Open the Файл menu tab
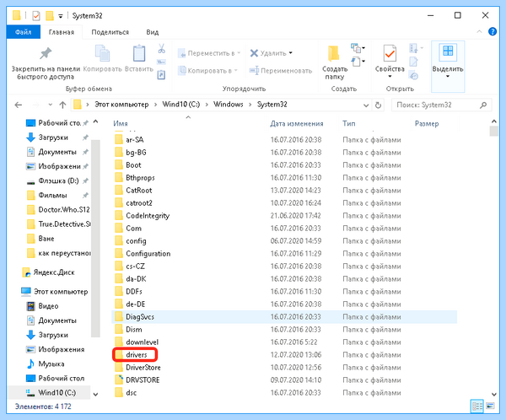Screen dimensions: 506x420 point(24,32)
